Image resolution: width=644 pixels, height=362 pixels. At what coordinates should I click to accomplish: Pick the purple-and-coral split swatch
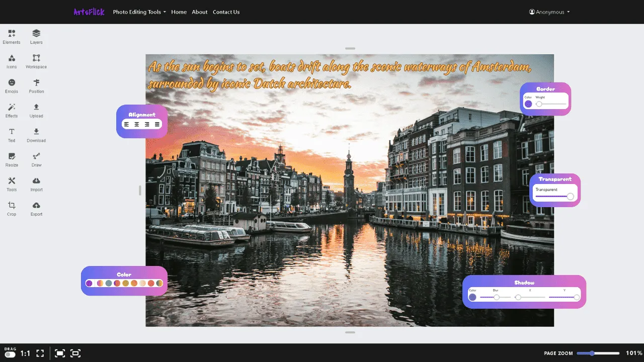click(117, 283)
